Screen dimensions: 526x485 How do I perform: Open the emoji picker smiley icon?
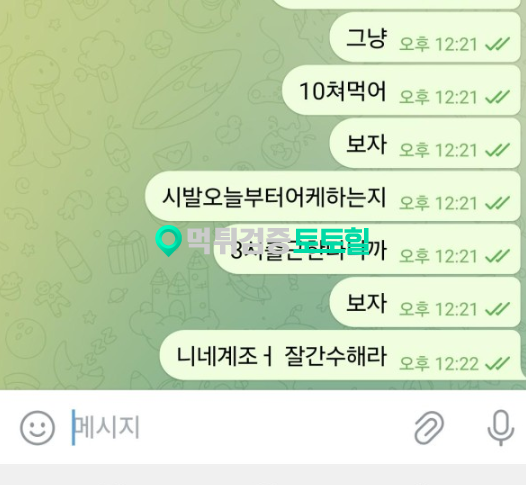37,428
